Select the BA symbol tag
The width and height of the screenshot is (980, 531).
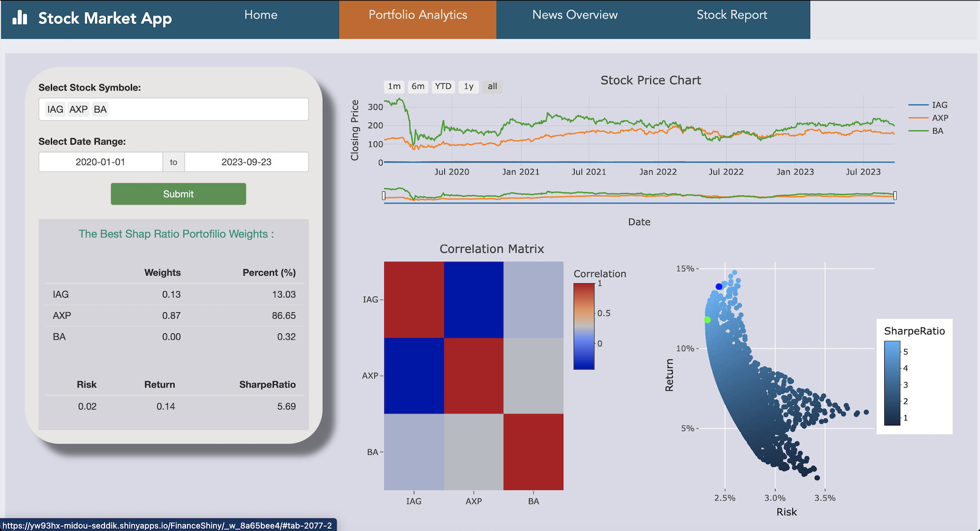100,109
